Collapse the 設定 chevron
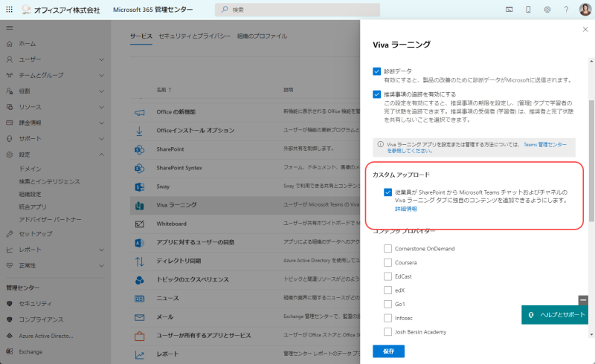This screenshot has width=595, height=364. click(101, 155)
